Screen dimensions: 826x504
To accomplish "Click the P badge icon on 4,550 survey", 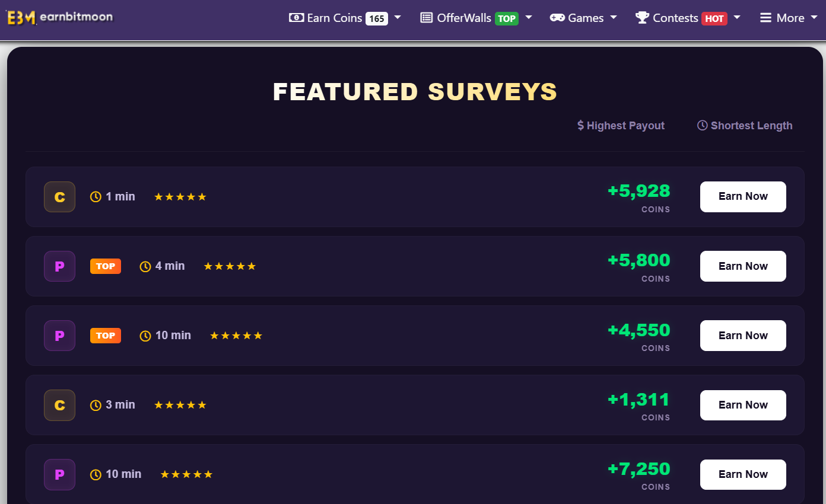I will 59,336.
